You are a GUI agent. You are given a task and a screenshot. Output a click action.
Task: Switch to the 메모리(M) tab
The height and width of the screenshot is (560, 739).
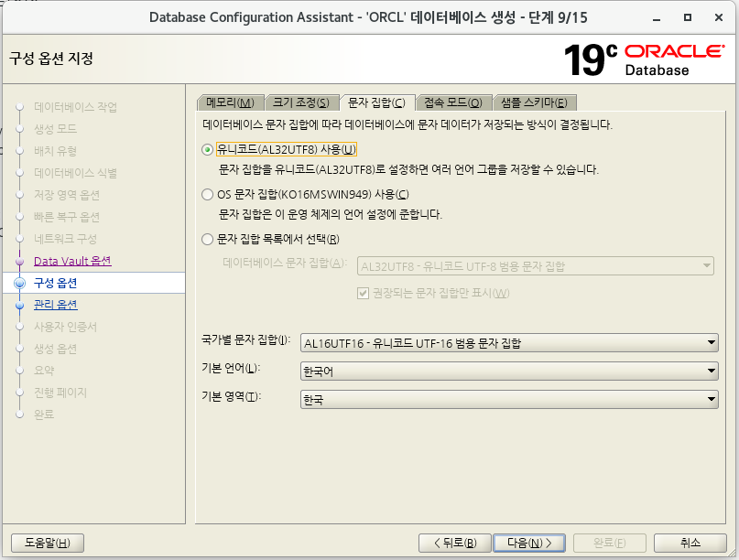click(231, 102)
